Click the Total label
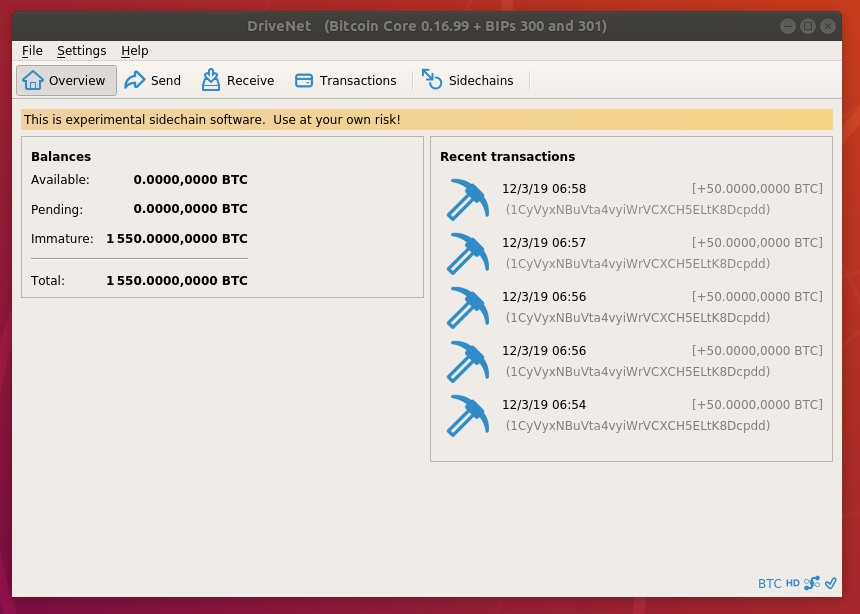 click(x=48, y=281)
